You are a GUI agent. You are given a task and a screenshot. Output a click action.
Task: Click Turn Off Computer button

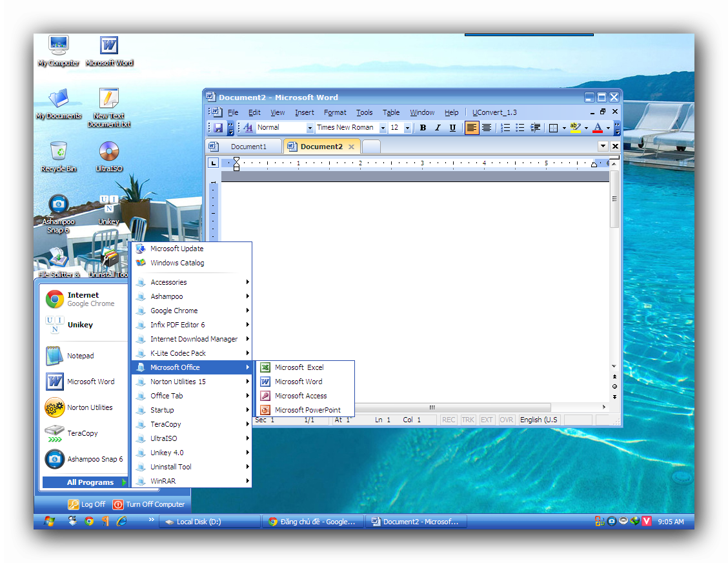[149, 504]
